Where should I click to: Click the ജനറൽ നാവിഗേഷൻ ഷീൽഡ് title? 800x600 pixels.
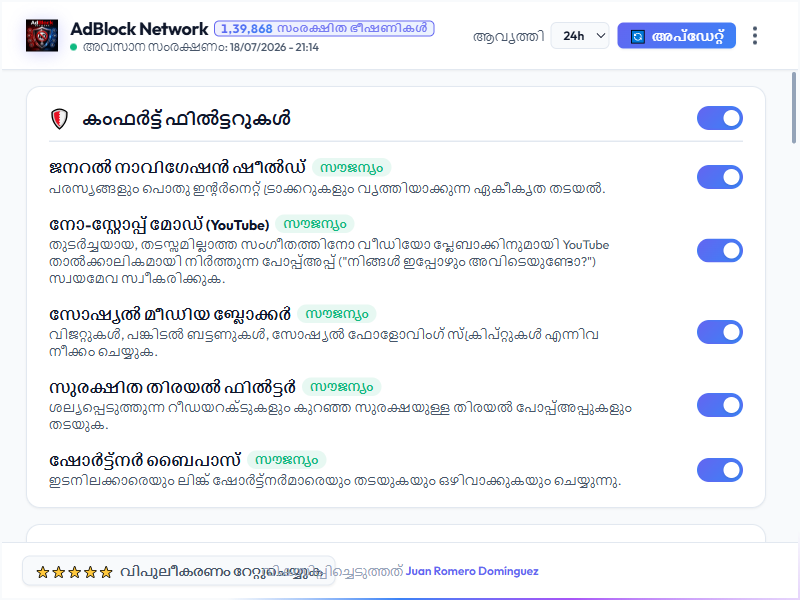click(177, 167)
